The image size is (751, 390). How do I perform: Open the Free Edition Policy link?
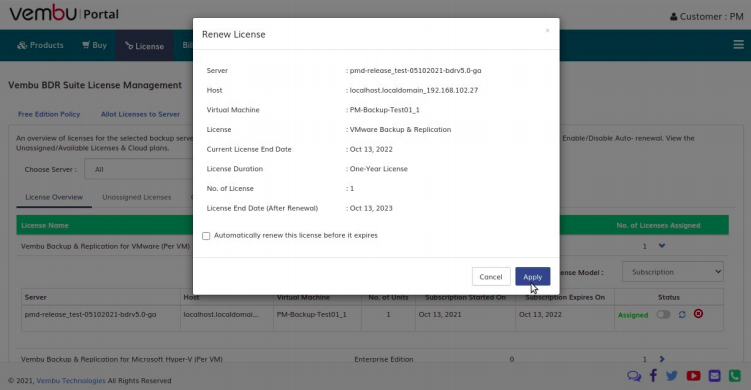(49, 114)
